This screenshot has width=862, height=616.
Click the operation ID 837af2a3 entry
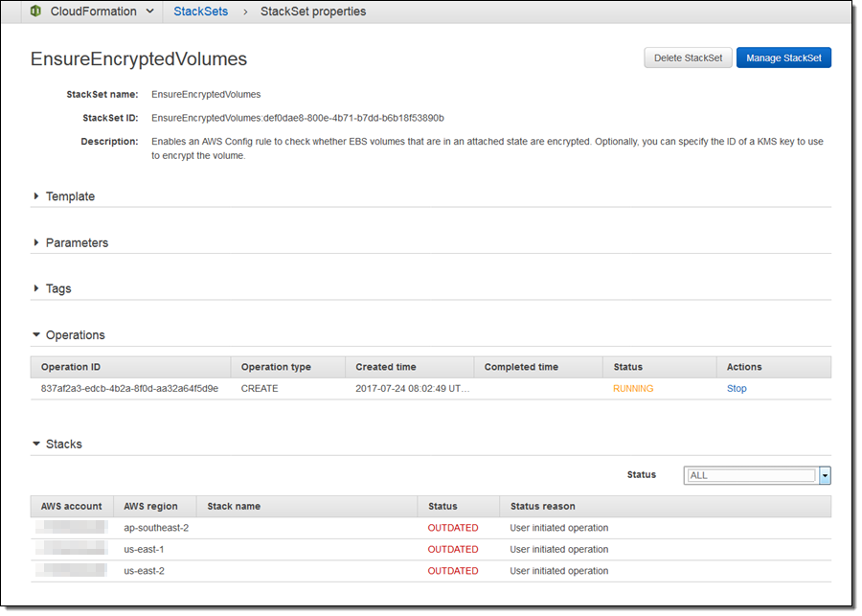pos(129,389)
